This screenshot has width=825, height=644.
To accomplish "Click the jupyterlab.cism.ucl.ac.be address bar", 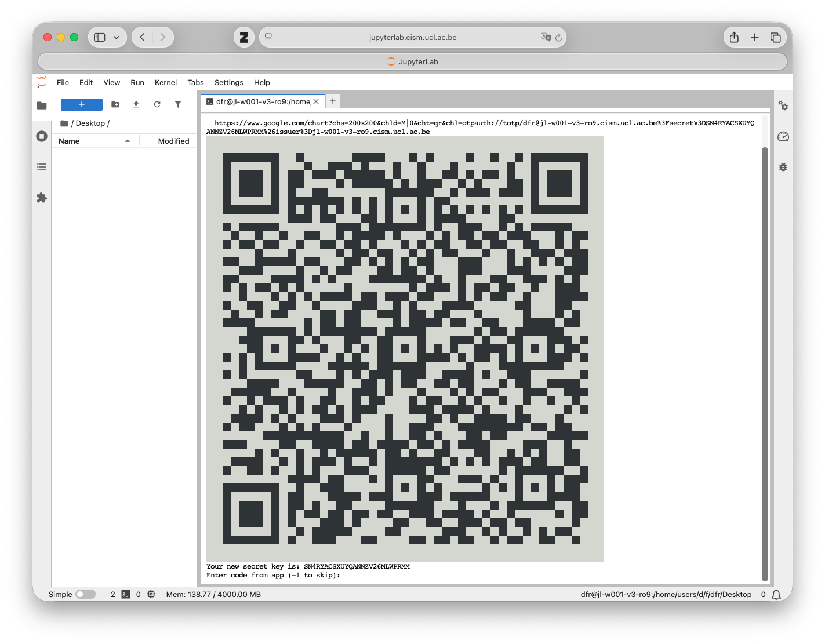I will [413, 37].
